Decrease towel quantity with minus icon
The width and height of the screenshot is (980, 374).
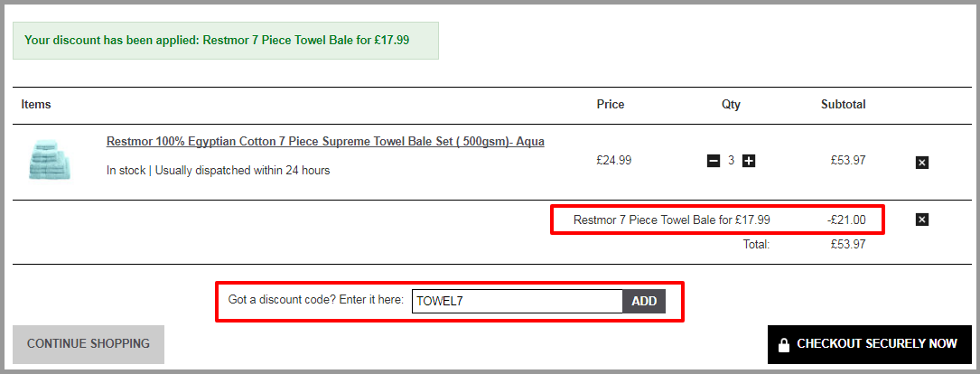click(x=714, y=161)
